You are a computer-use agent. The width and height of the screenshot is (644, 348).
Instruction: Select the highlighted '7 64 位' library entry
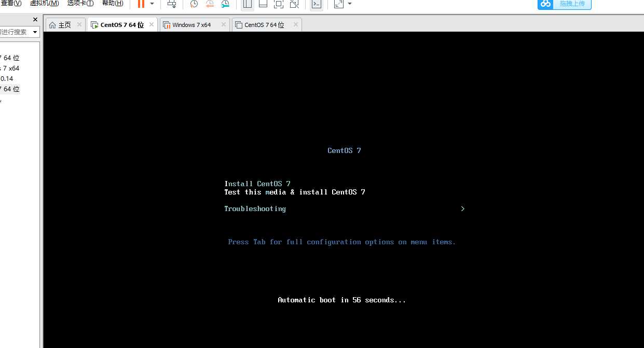tap(10, 89)
